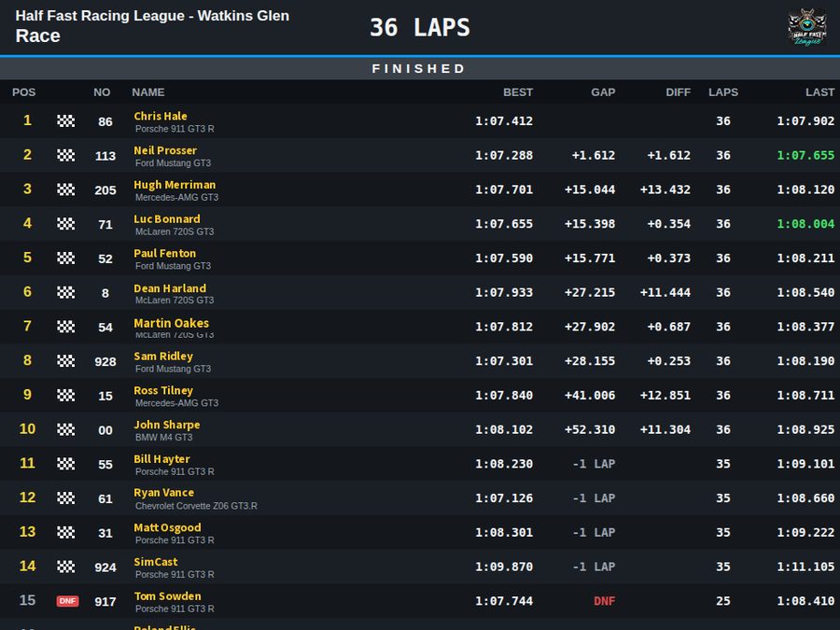Click Chevrolet Corvette Z06 GT3.R car label
This screenshot has width=840, height=630.
pos(196,506)
